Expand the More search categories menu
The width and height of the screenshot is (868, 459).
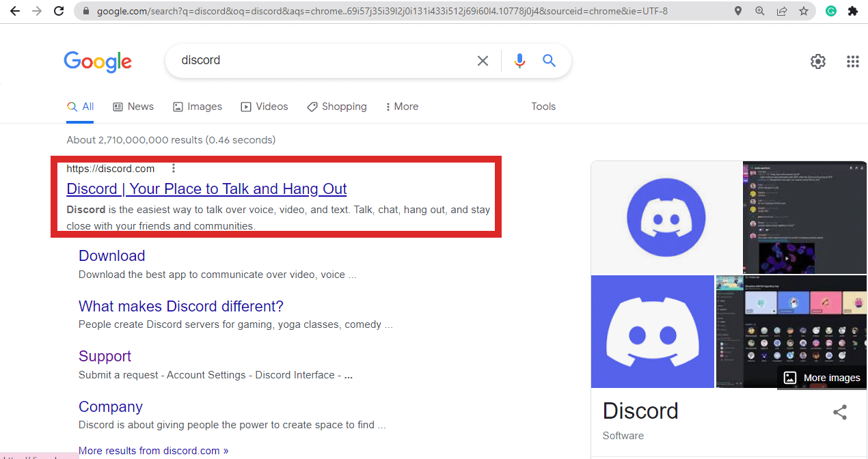pyautogui.click(x=402, y=107)
